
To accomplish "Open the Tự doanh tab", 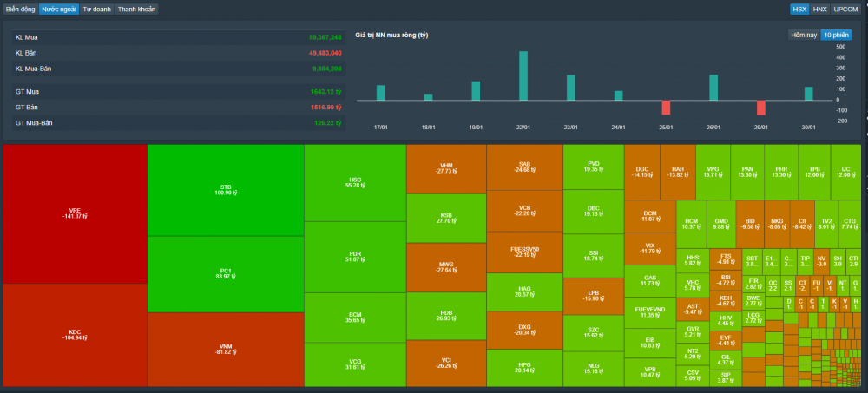I will pos(97,10).
